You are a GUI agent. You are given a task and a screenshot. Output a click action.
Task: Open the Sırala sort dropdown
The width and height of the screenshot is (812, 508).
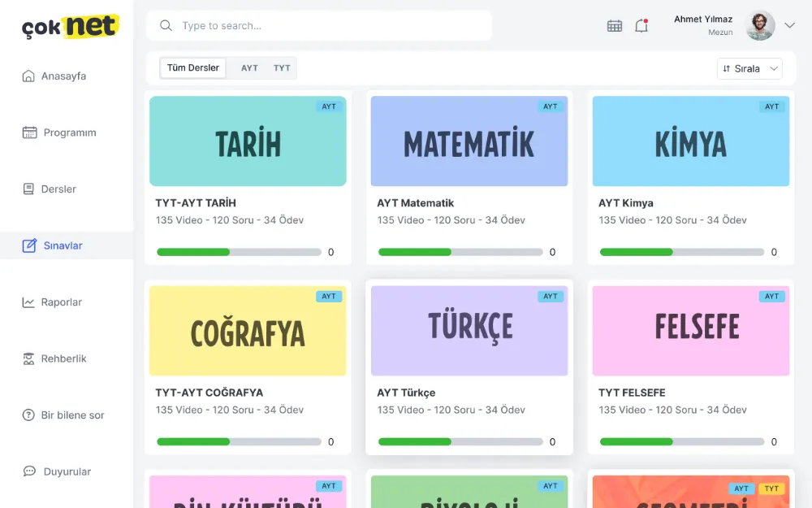tap(749, 69)
